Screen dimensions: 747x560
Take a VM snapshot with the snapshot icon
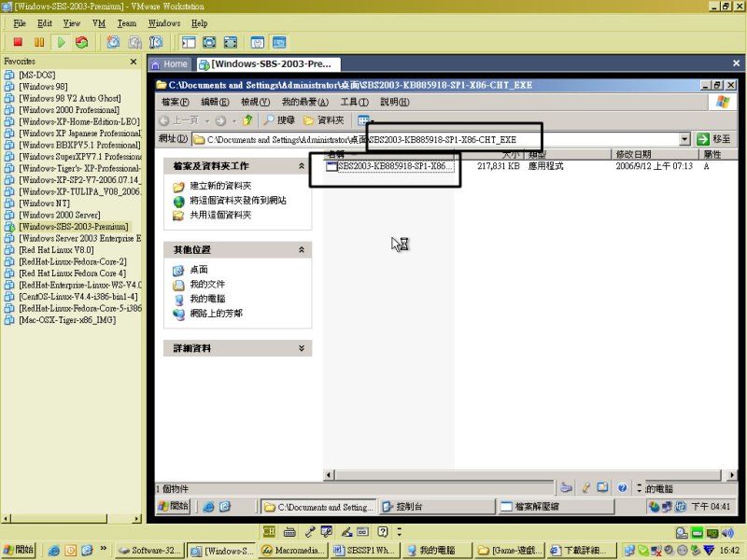pyautogui.click(x=113, y=42)
